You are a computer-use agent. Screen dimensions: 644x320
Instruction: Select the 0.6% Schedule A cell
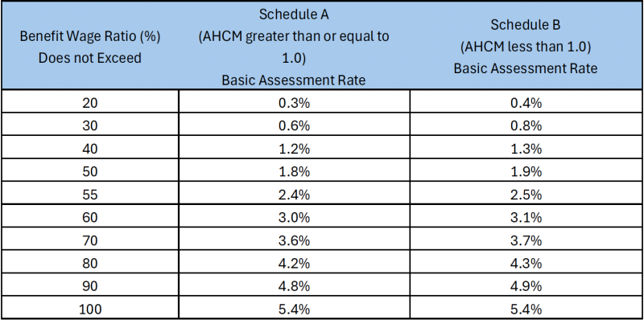pyautogui.click(x=294, y=125)
